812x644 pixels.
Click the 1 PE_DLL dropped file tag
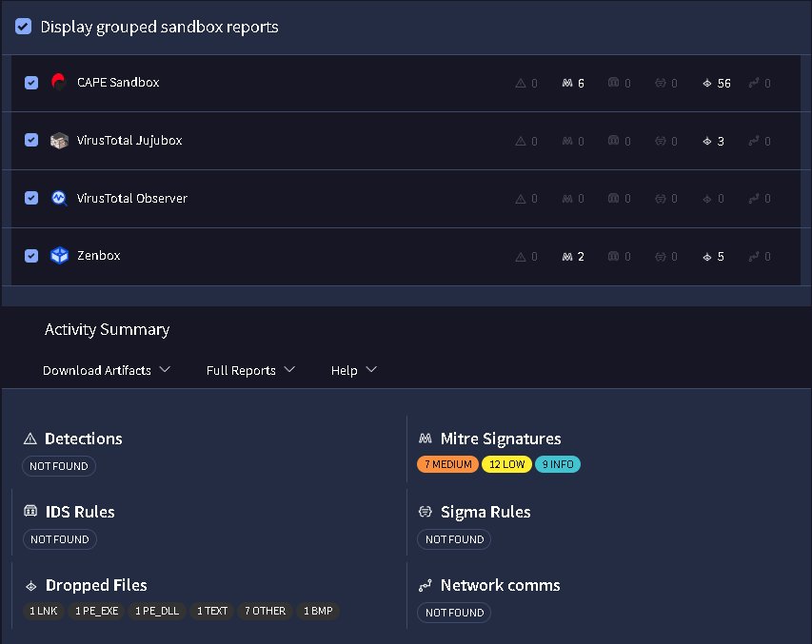coord(157,611)
